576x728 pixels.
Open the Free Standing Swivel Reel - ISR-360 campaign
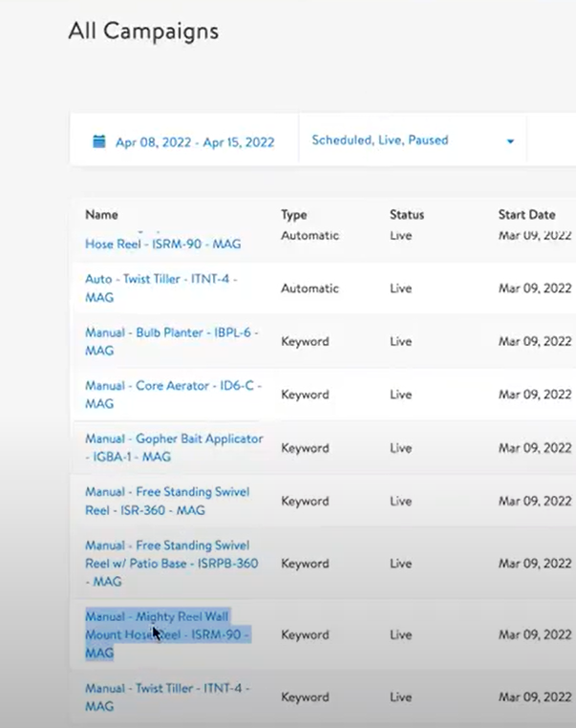167,501
